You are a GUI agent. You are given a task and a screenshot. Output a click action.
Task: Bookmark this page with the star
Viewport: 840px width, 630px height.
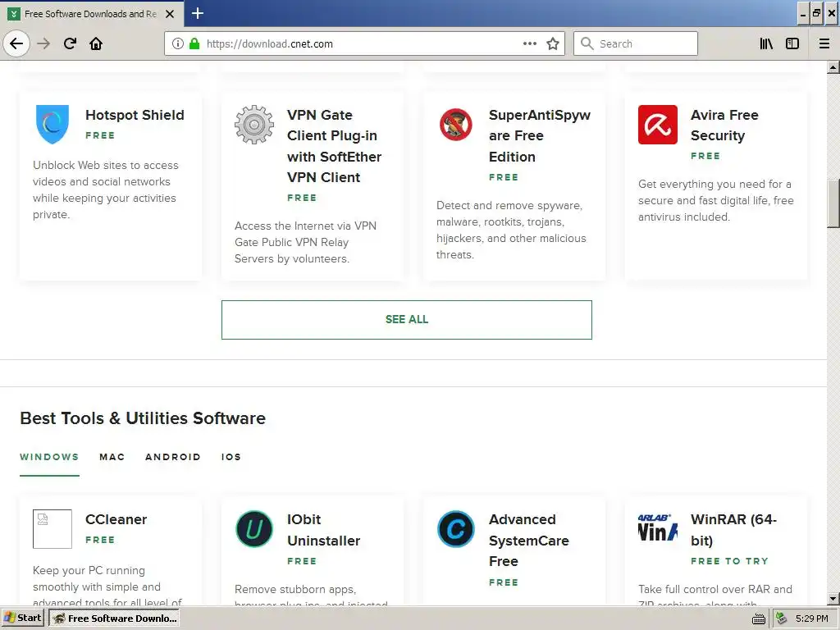(553, 44)
